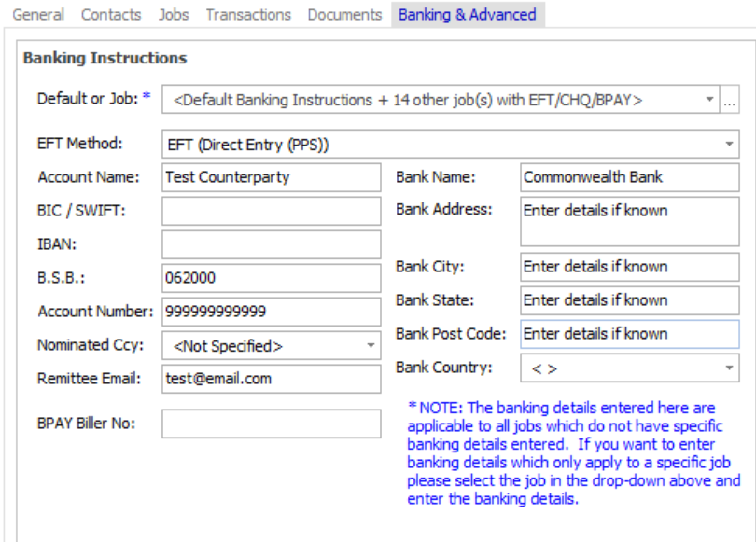Open the Documents tab
The height and width of the screenshot is (542, 756).
[344, 14]
